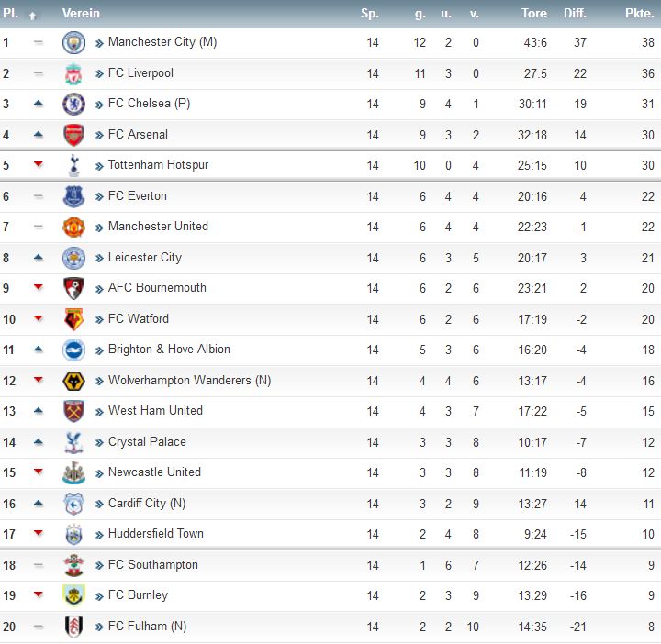Viewport: 661px width, 644px height.
Task: Click the Manchester City club crest
Action: tap(73, 42)
